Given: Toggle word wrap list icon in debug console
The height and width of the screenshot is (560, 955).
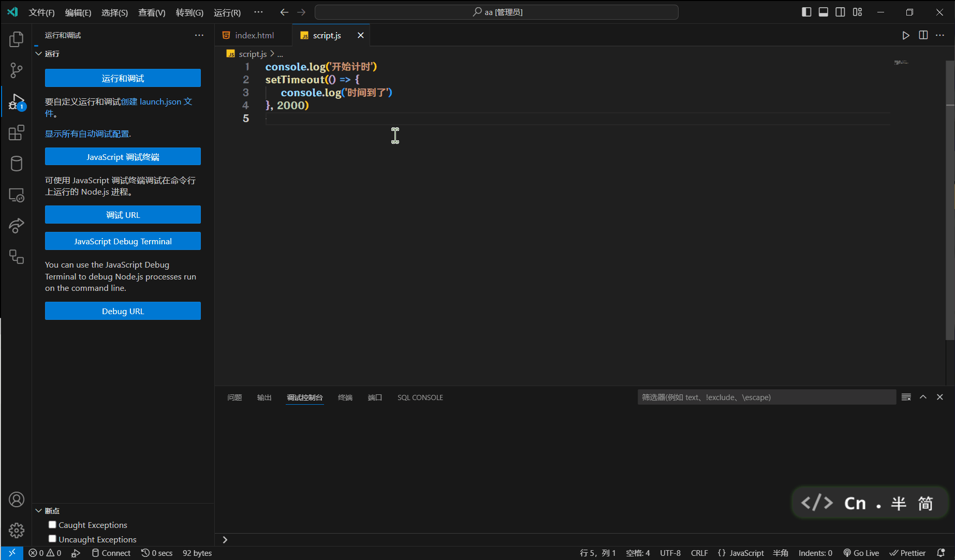Looking at the screenshot, I should point(906,397).
